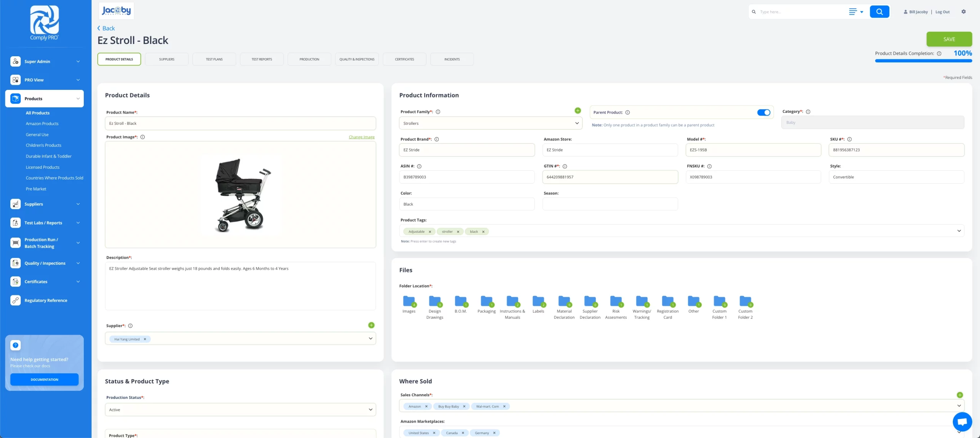This screenshot has width=980, height=438.
Task: Open the Images folder icon
Action: point(409,301)
